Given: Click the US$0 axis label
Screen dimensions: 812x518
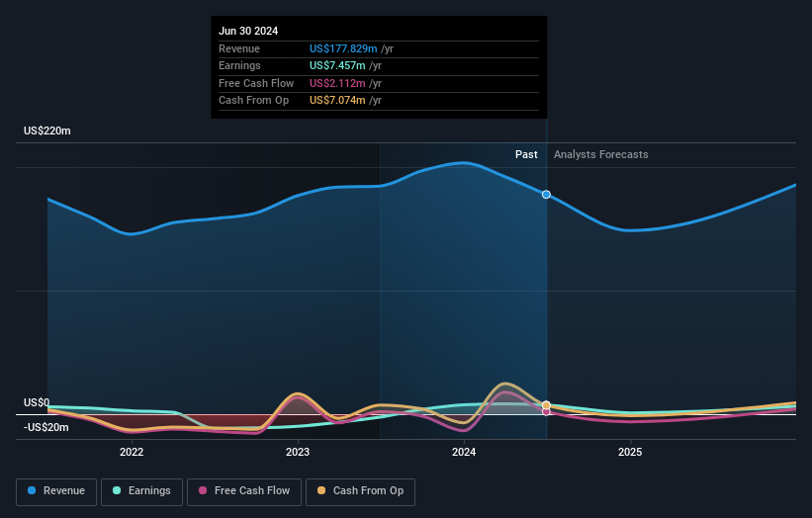Looking at the screenshot, I should pyautogui.click(x=37, y=402).
